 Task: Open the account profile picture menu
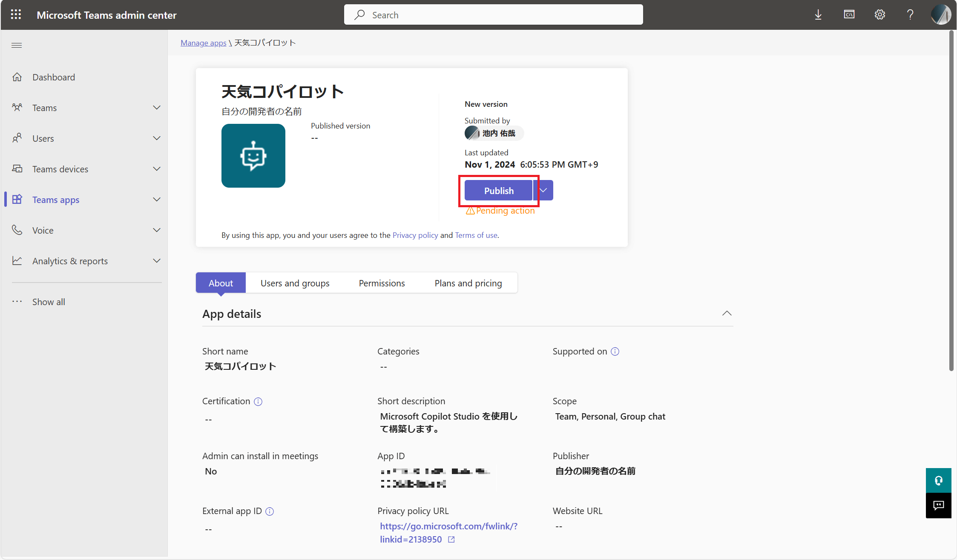point(941,14)
